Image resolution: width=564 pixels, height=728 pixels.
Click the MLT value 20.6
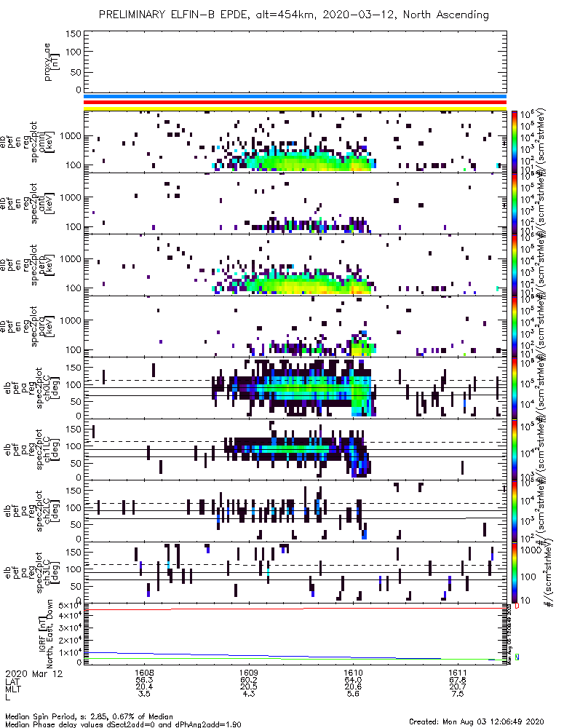353,687
